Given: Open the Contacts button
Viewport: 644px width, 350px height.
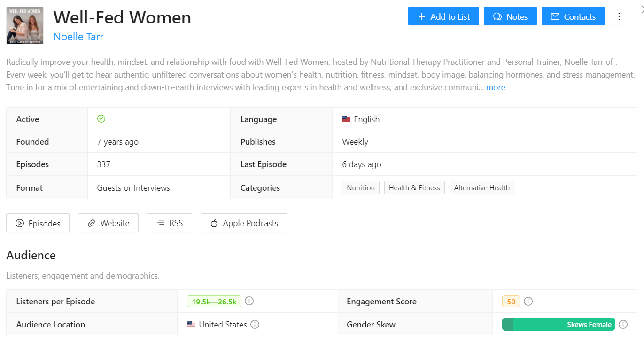Looking at the screenshot, I should [573, 16].
